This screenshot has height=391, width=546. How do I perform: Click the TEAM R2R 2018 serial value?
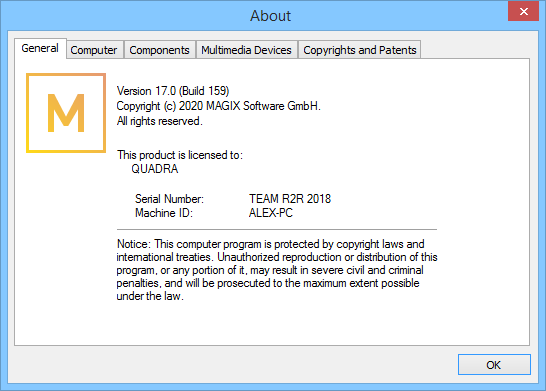(290, 199)
